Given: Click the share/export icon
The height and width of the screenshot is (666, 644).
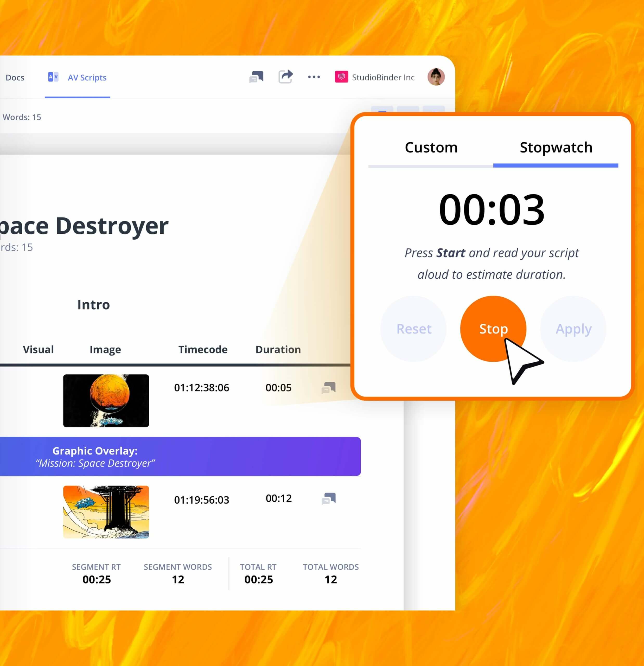Looking at the screenshot, I should (x=286, y=77).
